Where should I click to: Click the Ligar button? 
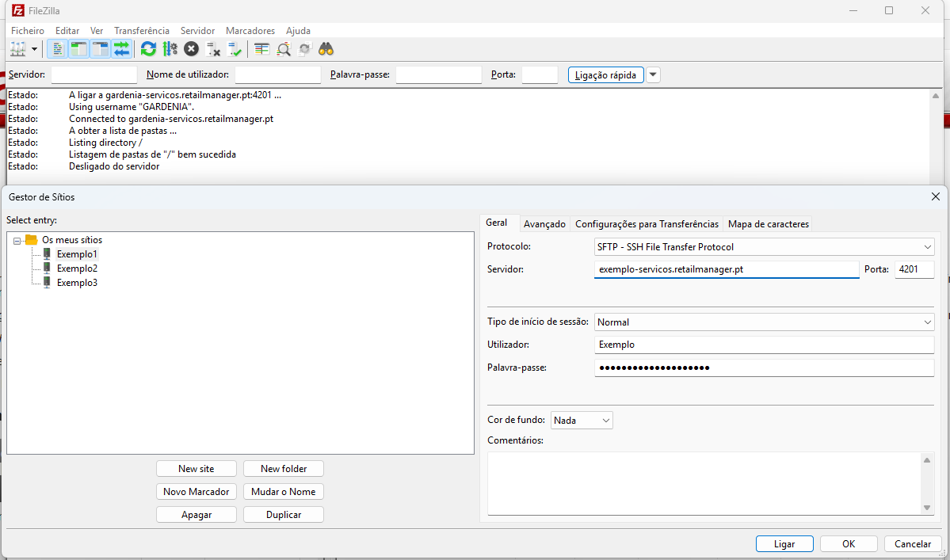pos(784,543)
